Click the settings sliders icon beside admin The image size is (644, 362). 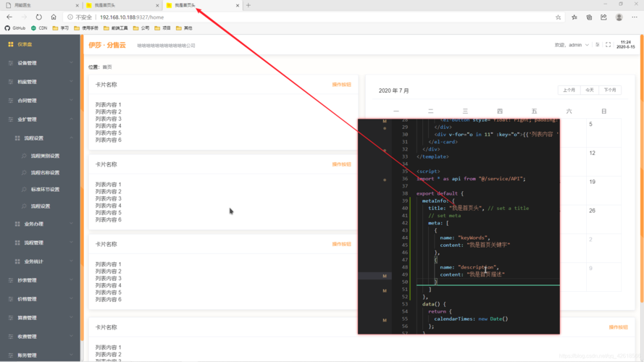(x=598, y=45)
